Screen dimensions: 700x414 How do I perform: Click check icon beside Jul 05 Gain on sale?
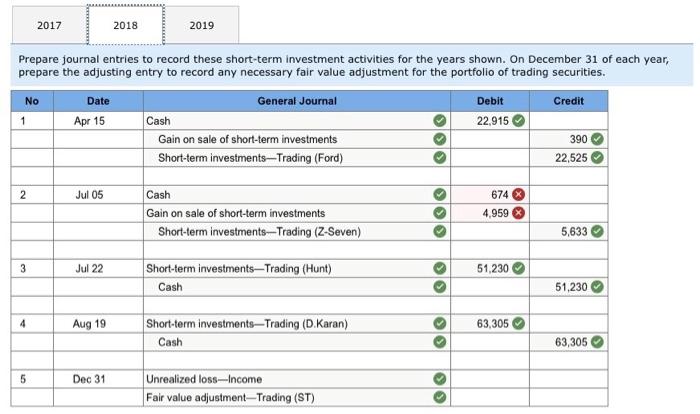(x=440, y=213)
